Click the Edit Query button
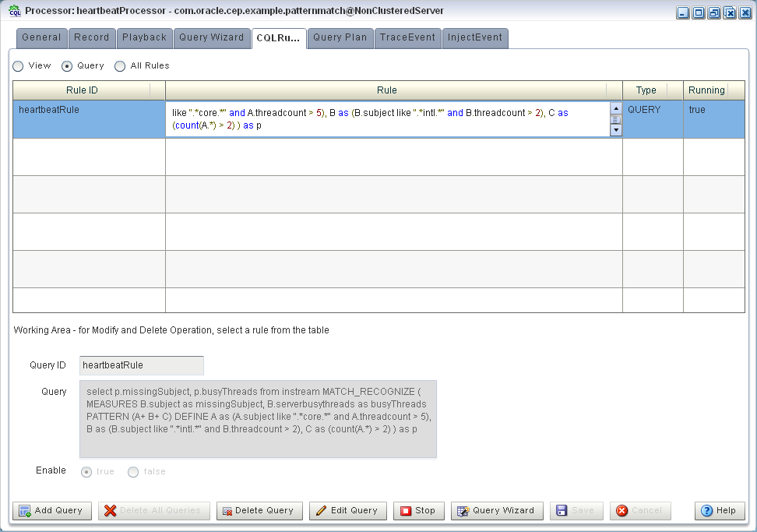757x532 pixels. click(347, 511)
